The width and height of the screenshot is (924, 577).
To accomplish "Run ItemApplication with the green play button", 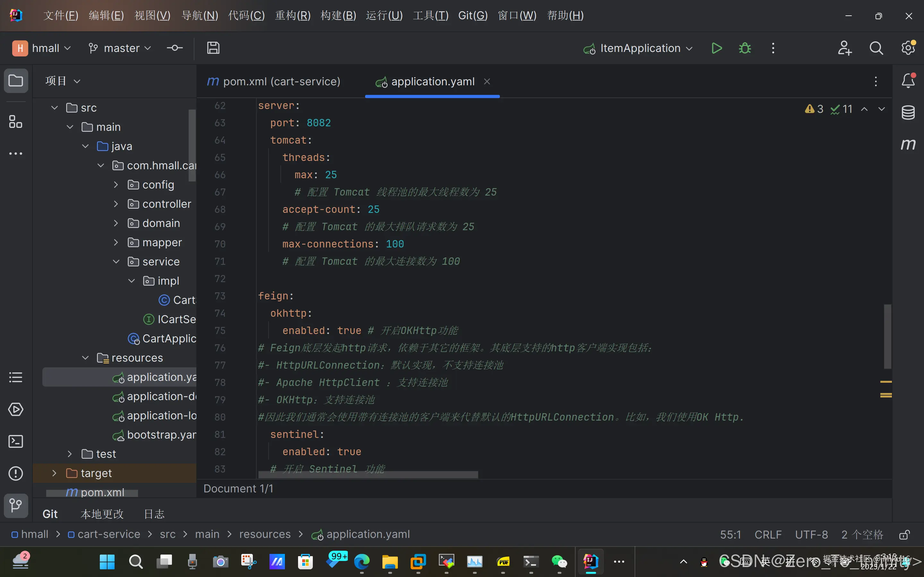I will (716, 48).
